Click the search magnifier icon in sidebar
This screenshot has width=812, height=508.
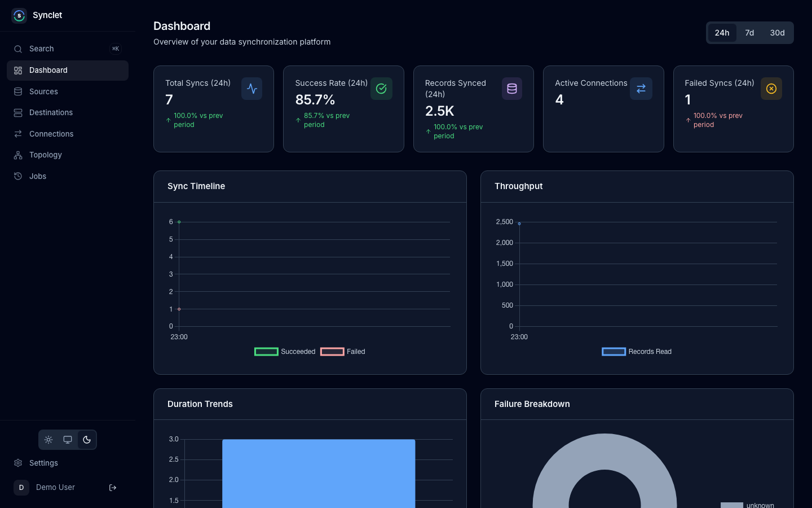(x=18, y=49)
